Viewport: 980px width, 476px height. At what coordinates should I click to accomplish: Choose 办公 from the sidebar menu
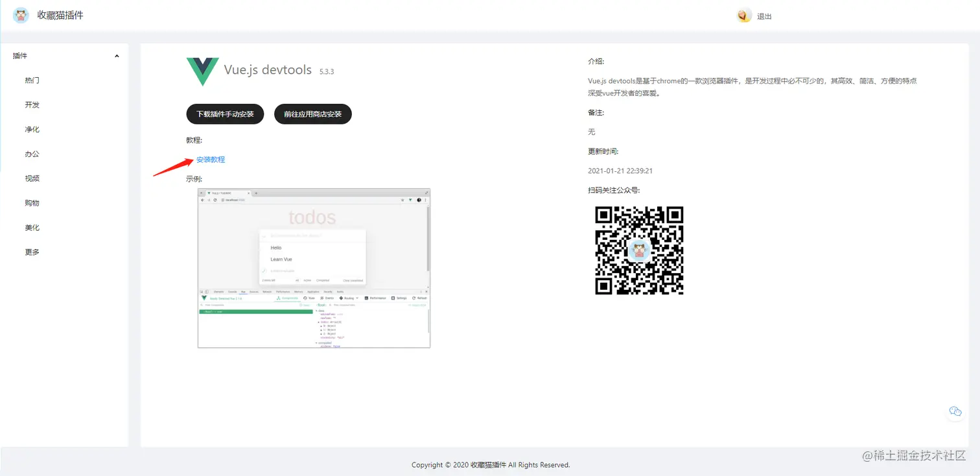tap(32, 154)
